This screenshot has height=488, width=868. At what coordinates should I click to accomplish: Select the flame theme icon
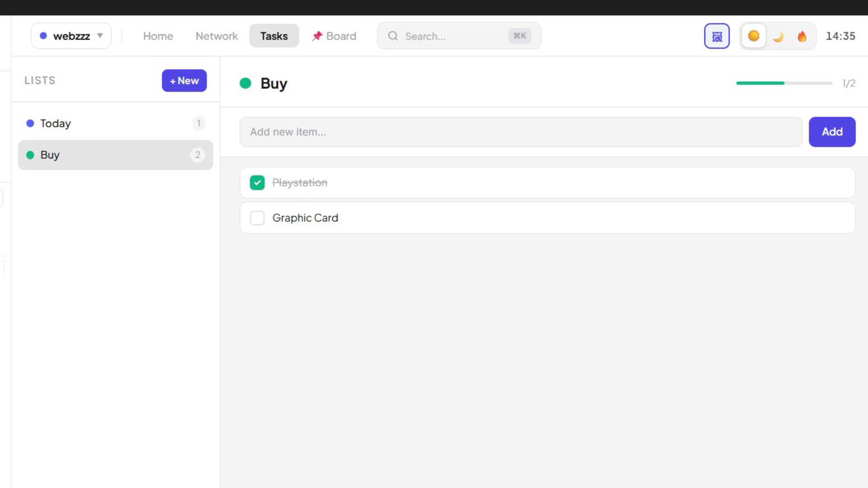pos(802,36)
